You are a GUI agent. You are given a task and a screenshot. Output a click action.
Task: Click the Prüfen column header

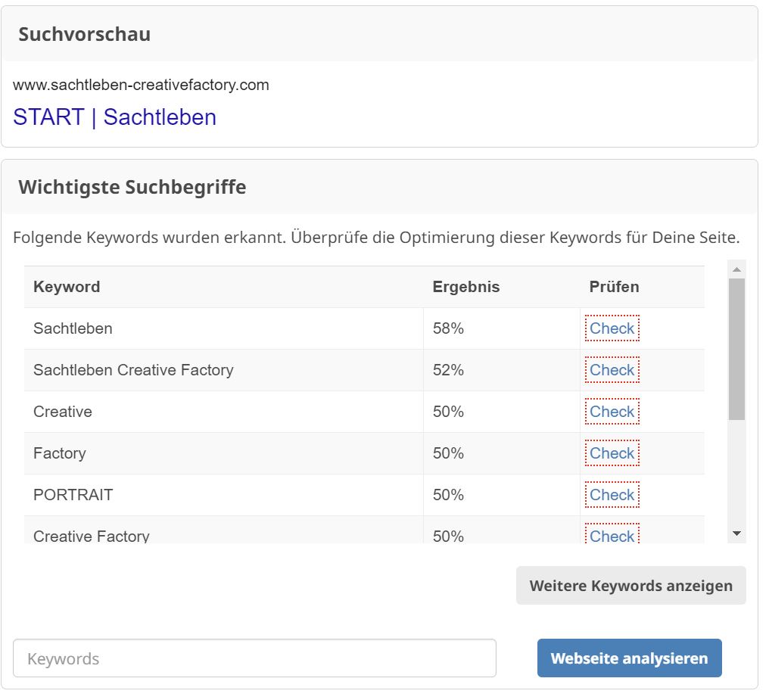click(614, 287)
